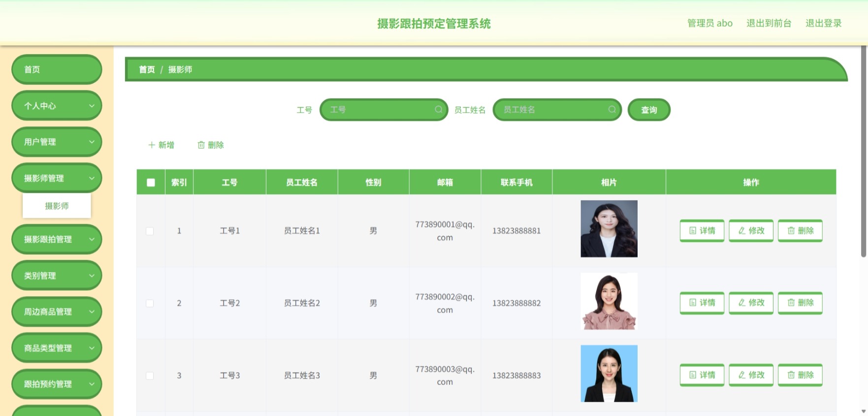
Task: Expand 摄影跟拍管理 menu chevron
Action: click(92, 239)
